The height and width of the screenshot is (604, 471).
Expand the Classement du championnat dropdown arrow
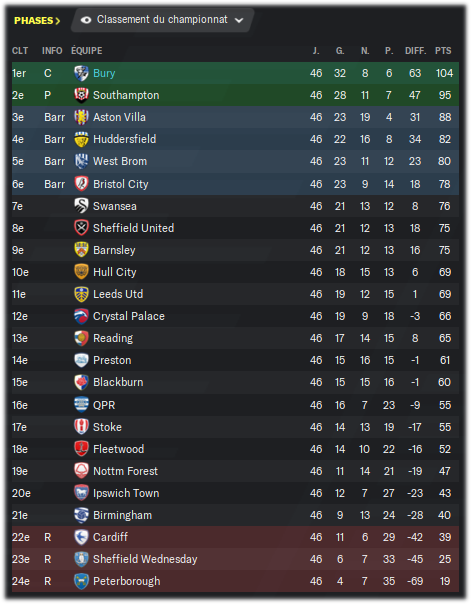pos(239,20)
